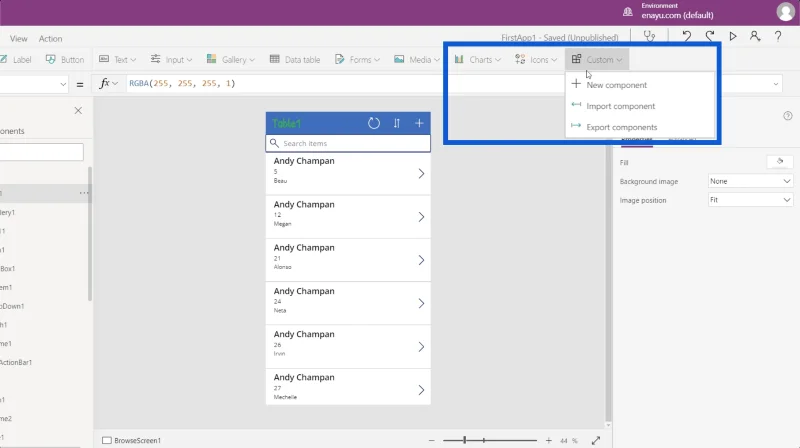The width and height of the screenshot is (800, 448).
Task: Redo the last action
Action: (x=710, y=36)
